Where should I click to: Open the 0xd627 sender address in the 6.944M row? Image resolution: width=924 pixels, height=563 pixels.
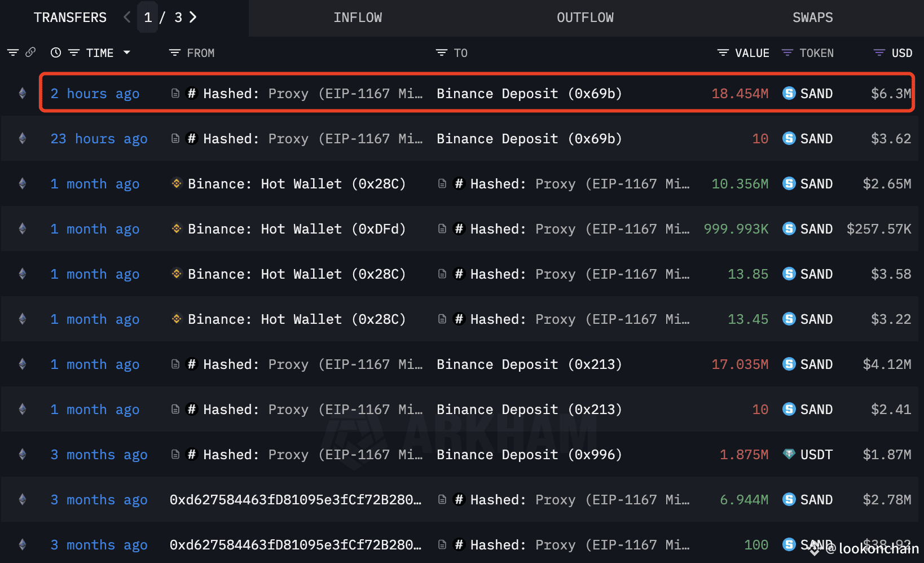(x=296, y=500)
